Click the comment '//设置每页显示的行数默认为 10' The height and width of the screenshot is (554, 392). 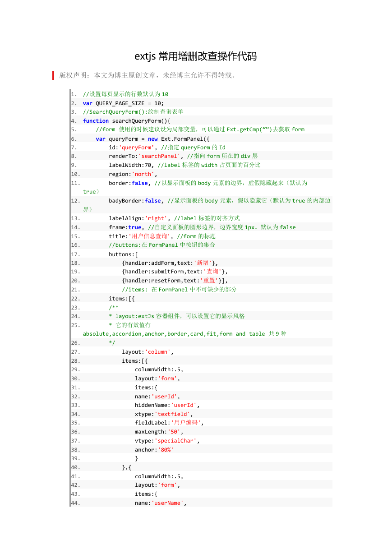tap(125, 94)
